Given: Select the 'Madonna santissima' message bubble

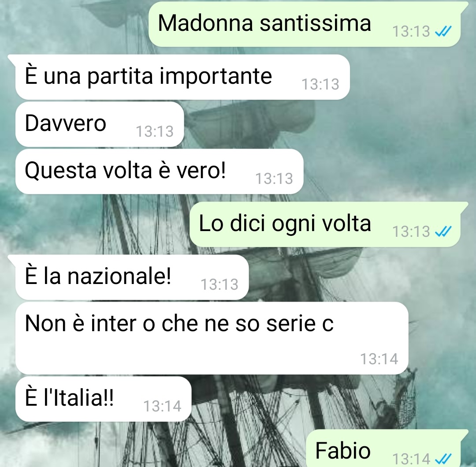Looking at the screenshot, I should (x=305, y=24).
